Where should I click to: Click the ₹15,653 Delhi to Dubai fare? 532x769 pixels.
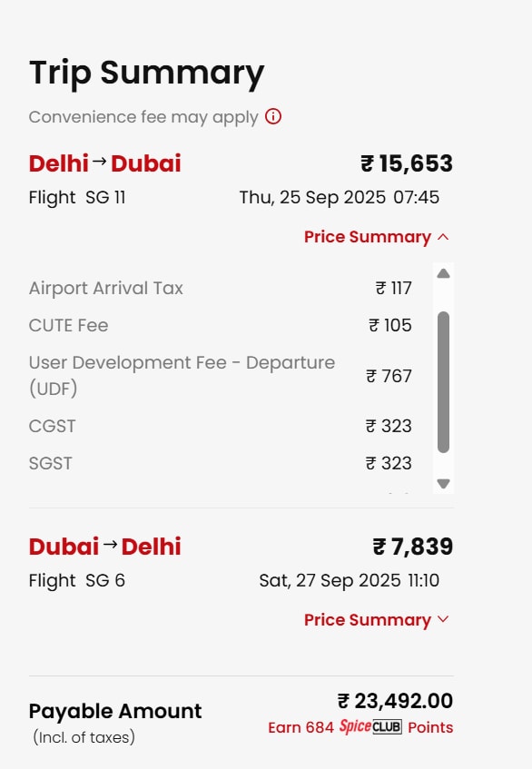tap(407, 163)
